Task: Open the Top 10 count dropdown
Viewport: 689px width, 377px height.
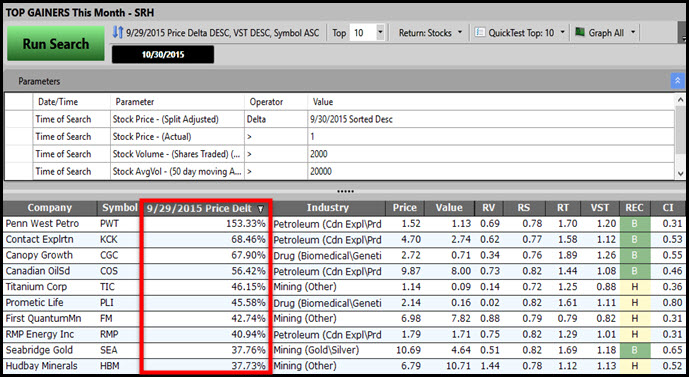Action: pyautogui.click(x=380, y=33)
